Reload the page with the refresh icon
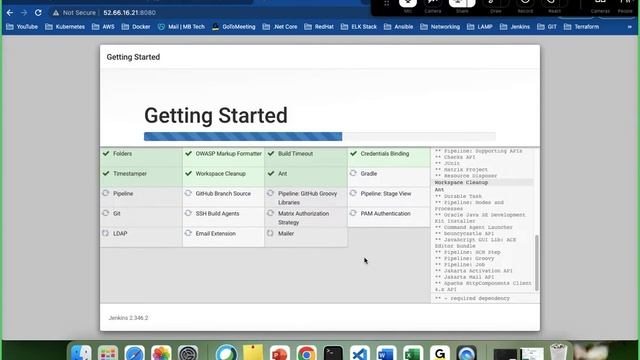Viewport: 640px width, 360px height. tap(38, 13)
